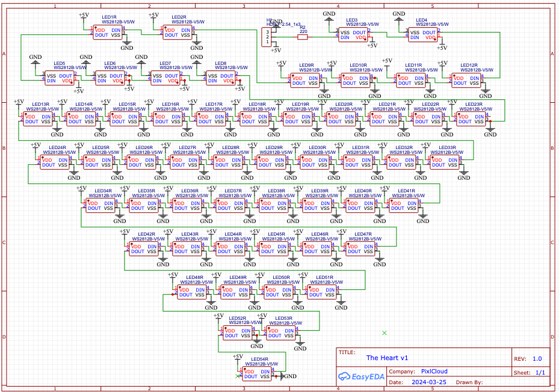Image resolution: width=559 pixels, height=392 pixels.
Task: Select the resistor value "220"
Action: point(303,31)
